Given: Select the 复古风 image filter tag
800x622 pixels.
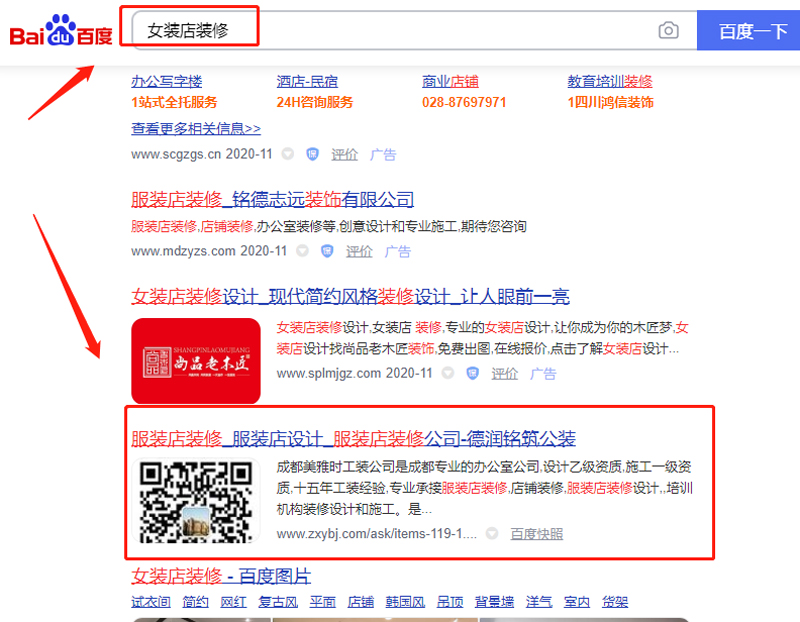Looking at the screenshot, I should pos(278,602).
